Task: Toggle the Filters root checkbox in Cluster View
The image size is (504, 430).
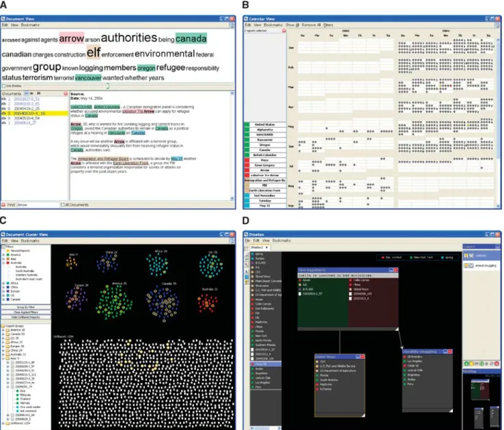Action: (x=3, y=247)
